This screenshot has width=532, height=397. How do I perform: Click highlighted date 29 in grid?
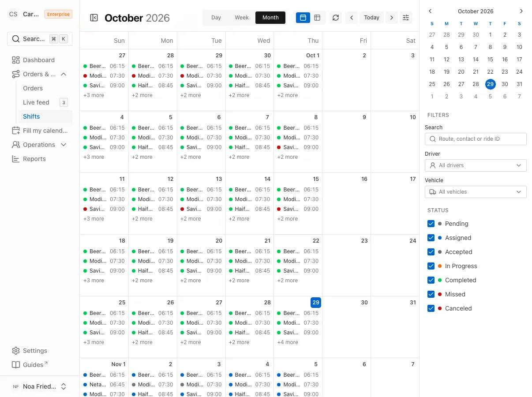[315, 303]
